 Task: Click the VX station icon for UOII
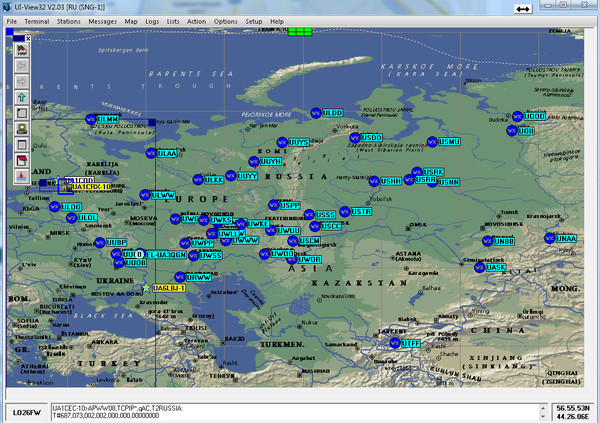(x=512, y=131)
